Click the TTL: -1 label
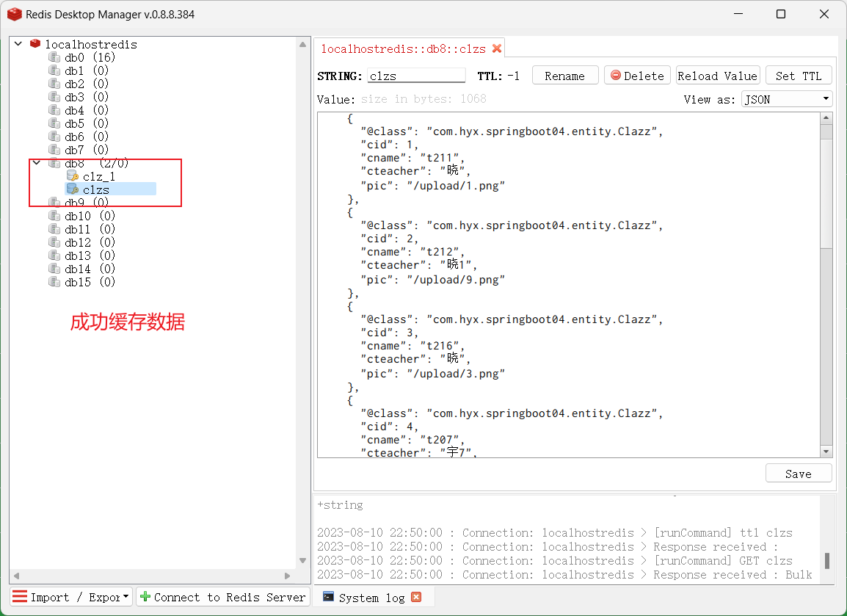Image resolution: width=847 pixels, height=616 pixels. 498,76
